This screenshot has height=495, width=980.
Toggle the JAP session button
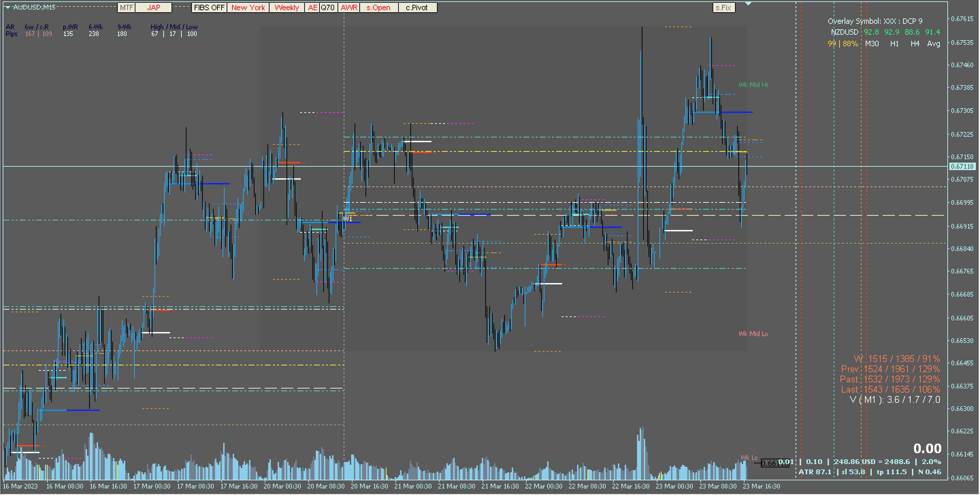click(154, 7)
